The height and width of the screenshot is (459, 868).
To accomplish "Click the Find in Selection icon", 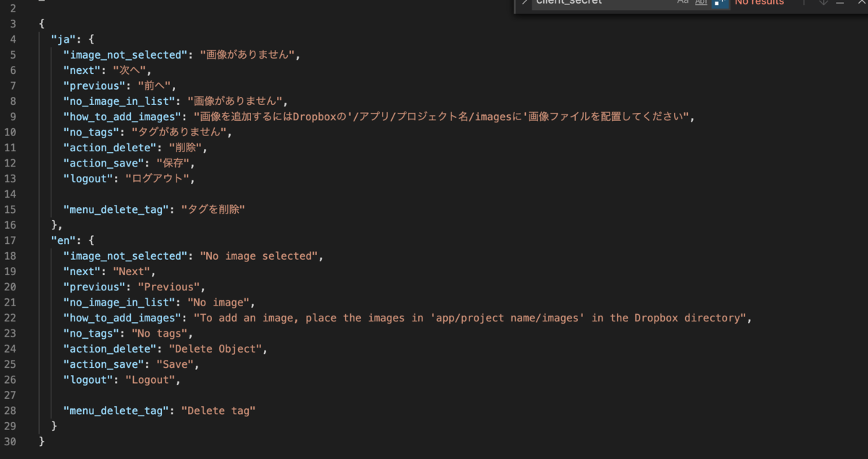I will coord(839,3).
